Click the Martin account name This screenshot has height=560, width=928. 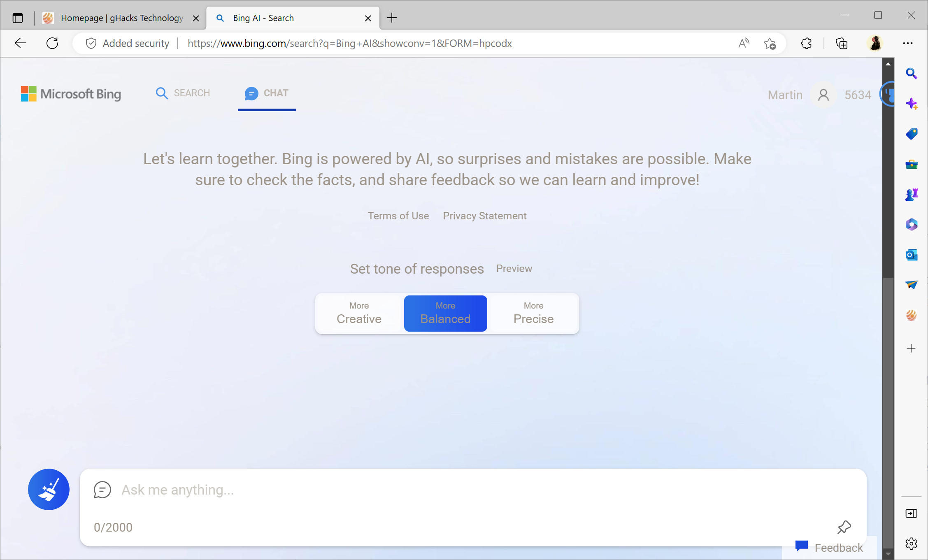coord(785,95)
